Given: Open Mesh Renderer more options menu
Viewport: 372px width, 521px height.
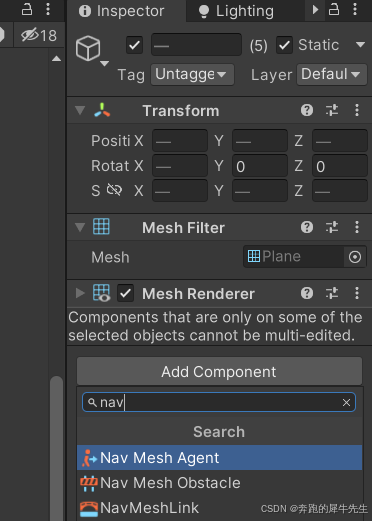Looking at the screenshot, I should (357, 293).
